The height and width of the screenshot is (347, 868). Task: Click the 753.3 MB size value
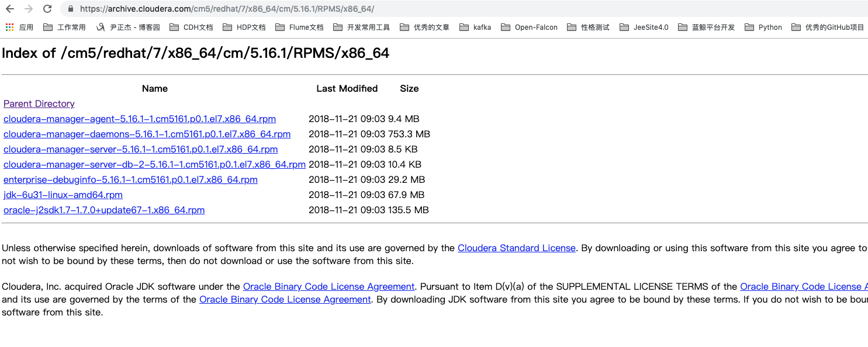(409, 134)
